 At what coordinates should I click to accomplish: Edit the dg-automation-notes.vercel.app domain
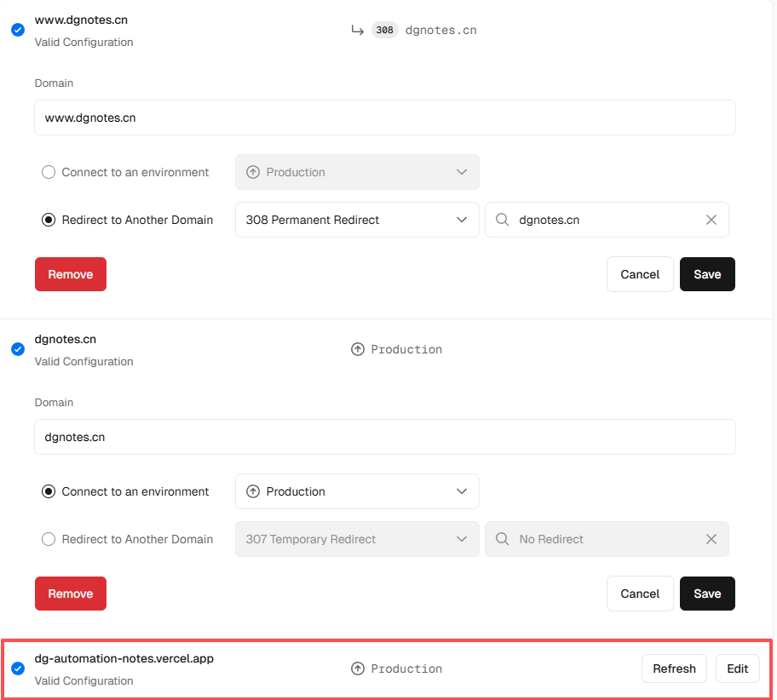(x=737, y=668)
